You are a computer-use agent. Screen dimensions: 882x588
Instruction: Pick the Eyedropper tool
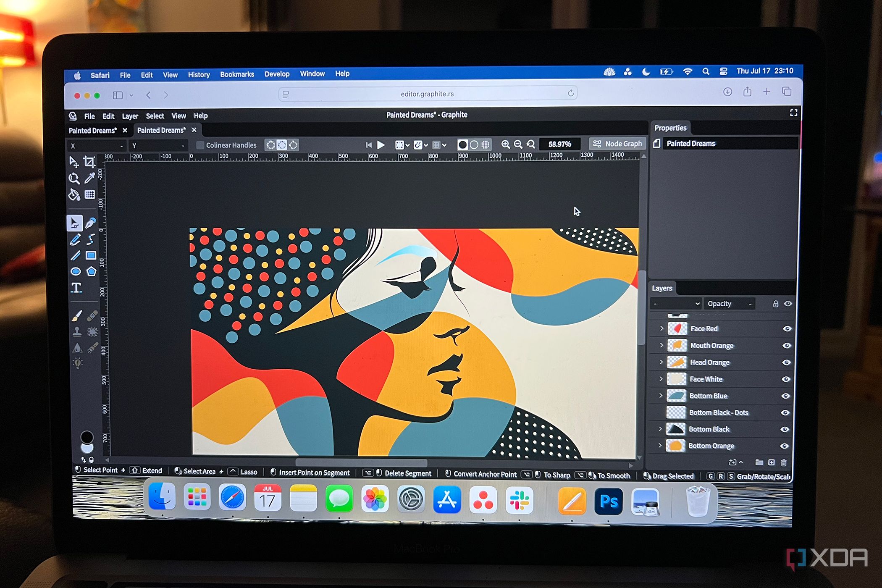pos(89,178)
